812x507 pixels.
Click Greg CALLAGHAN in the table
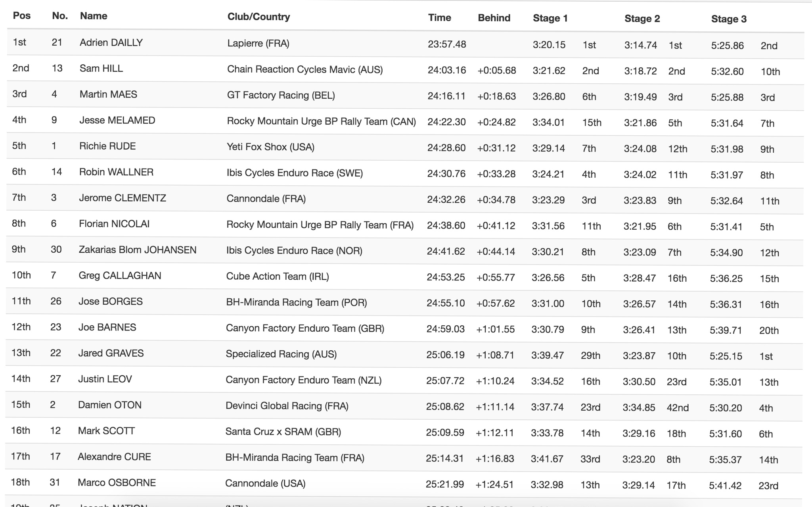[x=120, y=276]
